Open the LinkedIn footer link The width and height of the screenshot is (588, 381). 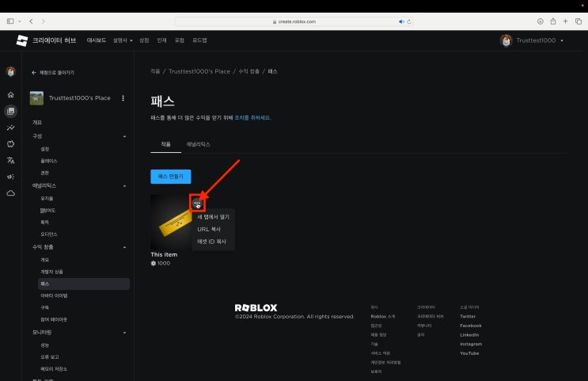coord(469,335)
